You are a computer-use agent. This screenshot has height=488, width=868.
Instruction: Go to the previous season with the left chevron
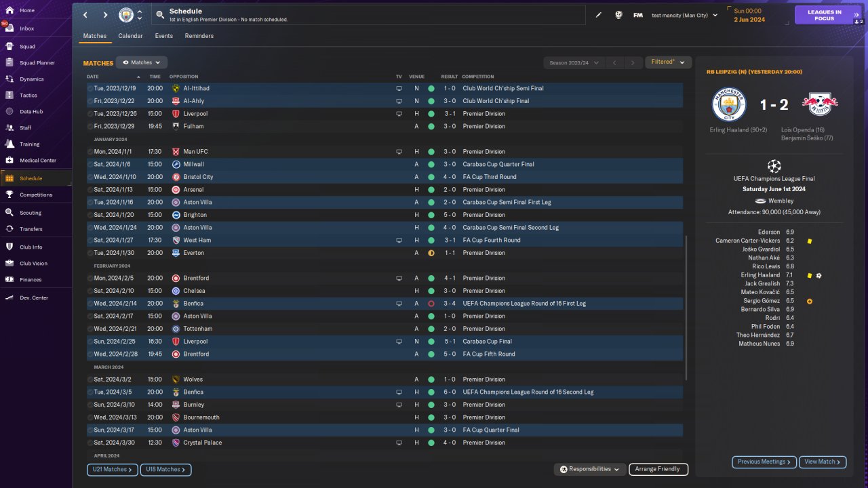click(x=614, y=62)
